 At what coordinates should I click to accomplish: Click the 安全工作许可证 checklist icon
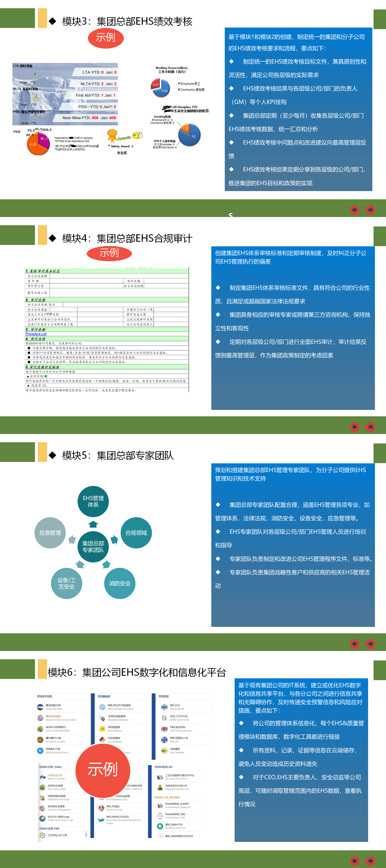point(164,718)
